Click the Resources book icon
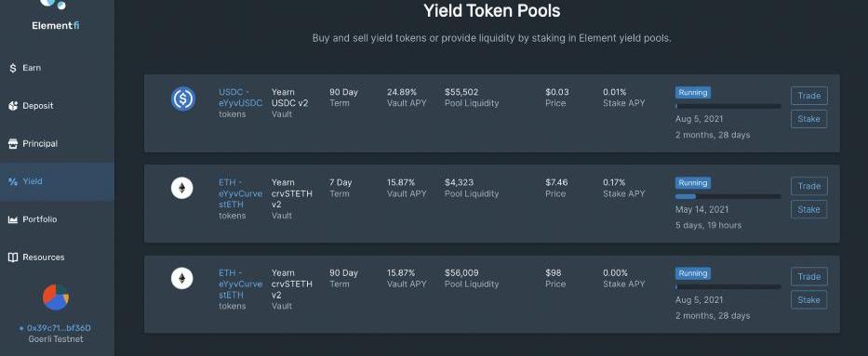Image resolution: width=868 pixels, height=356 pixels. tap(13, 257)
